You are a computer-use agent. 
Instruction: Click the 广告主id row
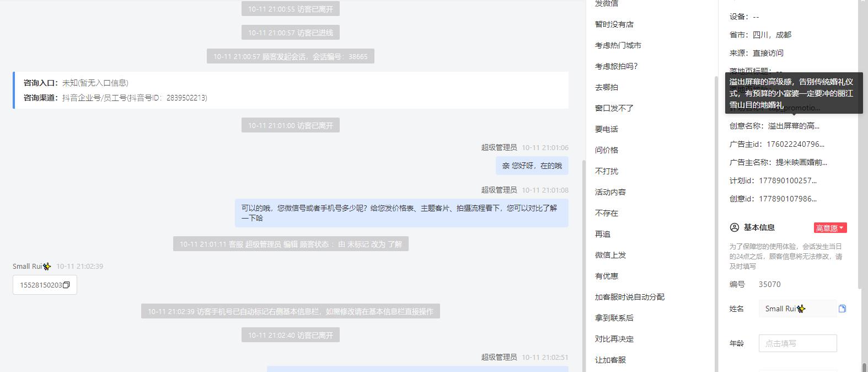[777, 144]
